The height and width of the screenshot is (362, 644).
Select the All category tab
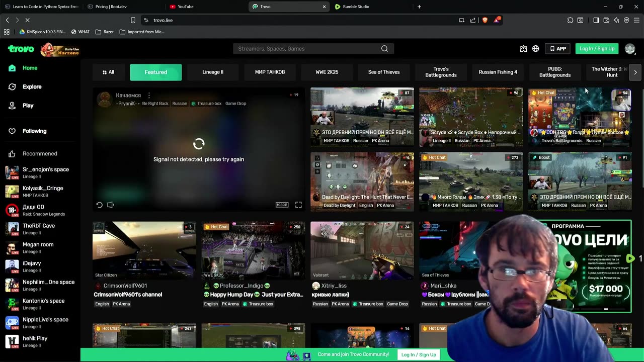coord(108,72)
